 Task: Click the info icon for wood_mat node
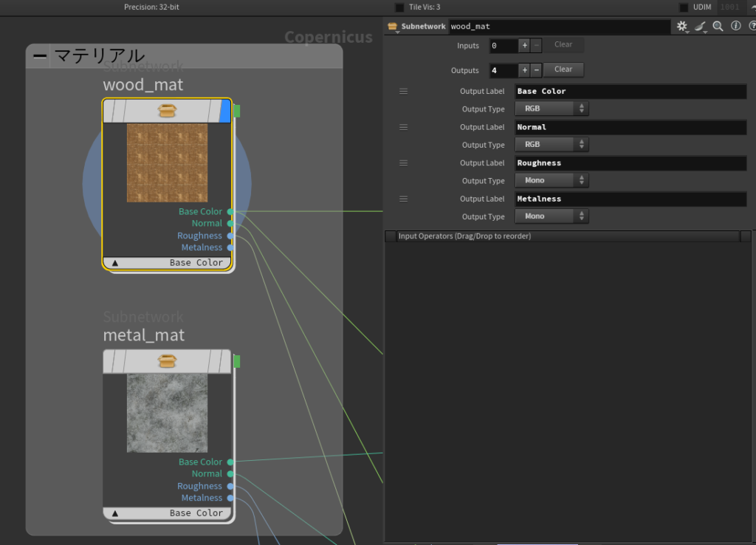(735, 27)
